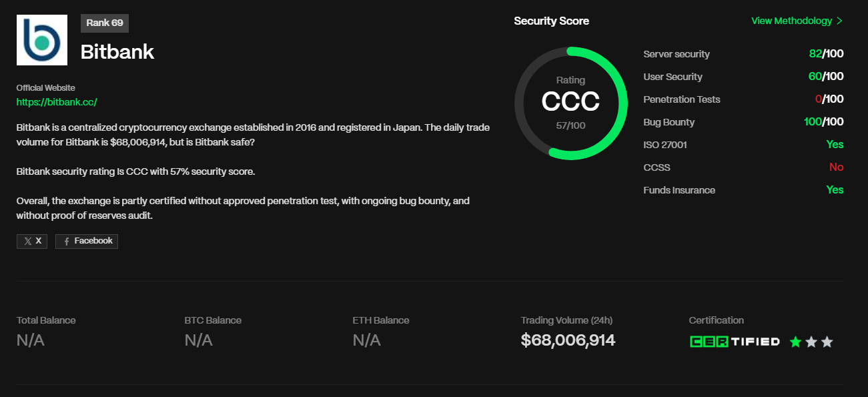Open the View Methodology link
Viewport: 868px width, 397px height.
791,21
